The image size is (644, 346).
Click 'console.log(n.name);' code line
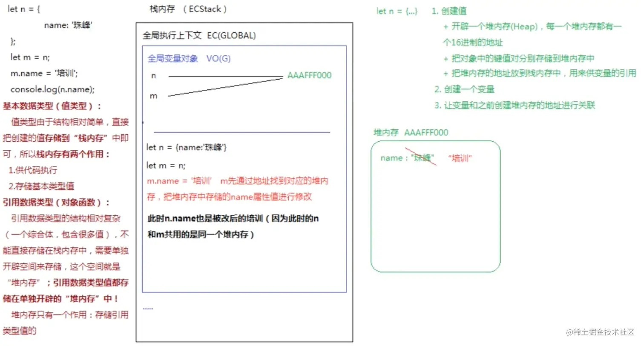pyautogui.click(x=53, y=89)
